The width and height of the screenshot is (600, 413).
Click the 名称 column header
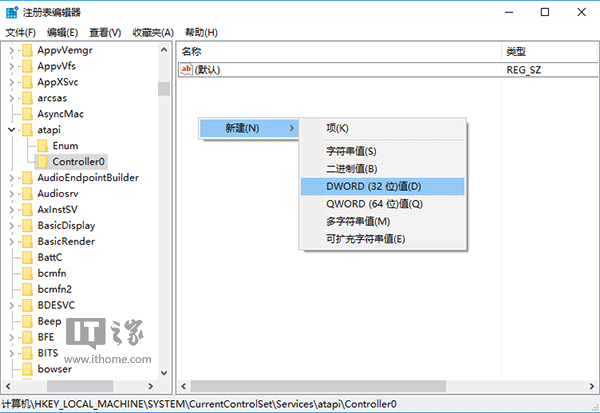[191, 51]
